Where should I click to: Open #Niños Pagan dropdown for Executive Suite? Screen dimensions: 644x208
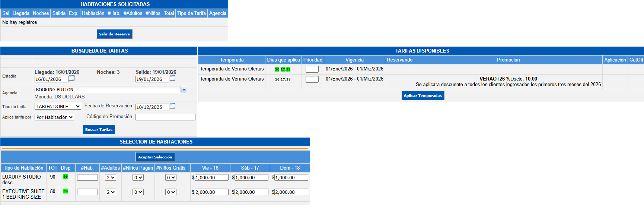point(138,192)
